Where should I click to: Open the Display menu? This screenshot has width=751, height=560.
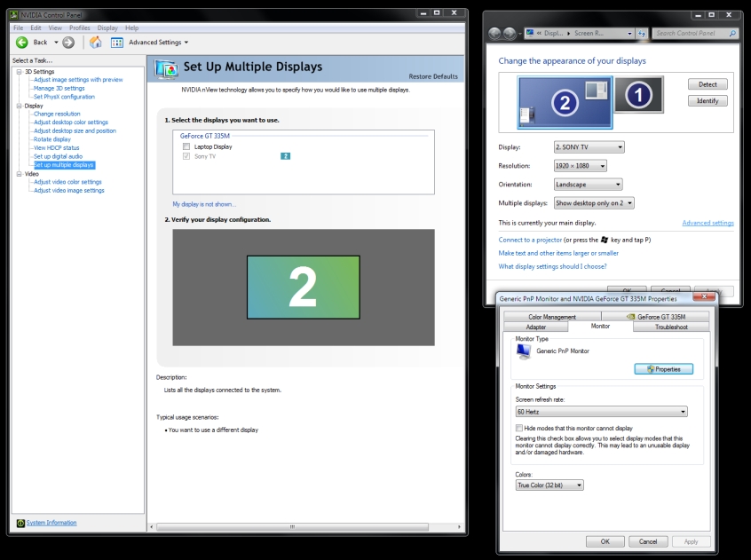tap(107, 28)
